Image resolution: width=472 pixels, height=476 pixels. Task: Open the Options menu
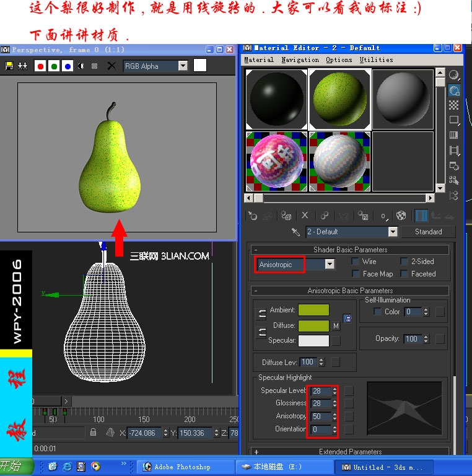pos(339,59)
